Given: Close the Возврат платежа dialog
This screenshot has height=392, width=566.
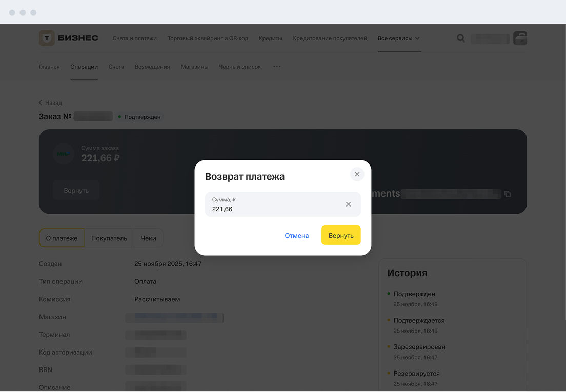Looking at the screenshot, I should [357, 174].
